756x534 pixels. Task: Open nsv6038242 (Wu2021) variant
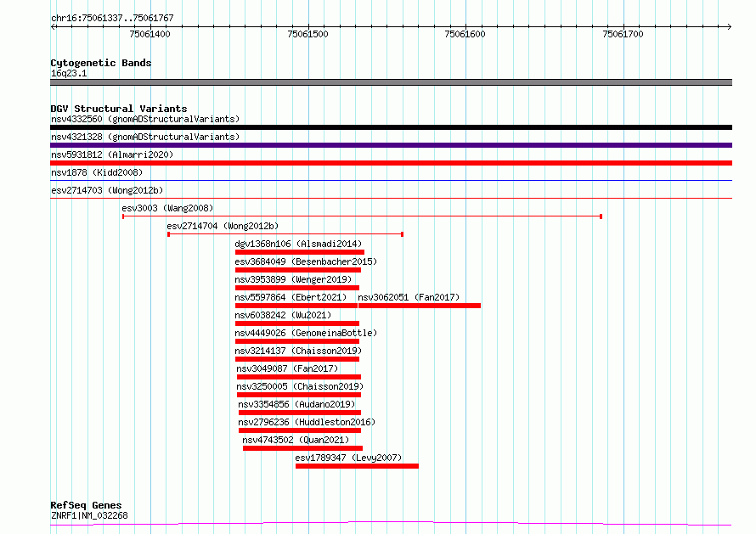[283, 315]
